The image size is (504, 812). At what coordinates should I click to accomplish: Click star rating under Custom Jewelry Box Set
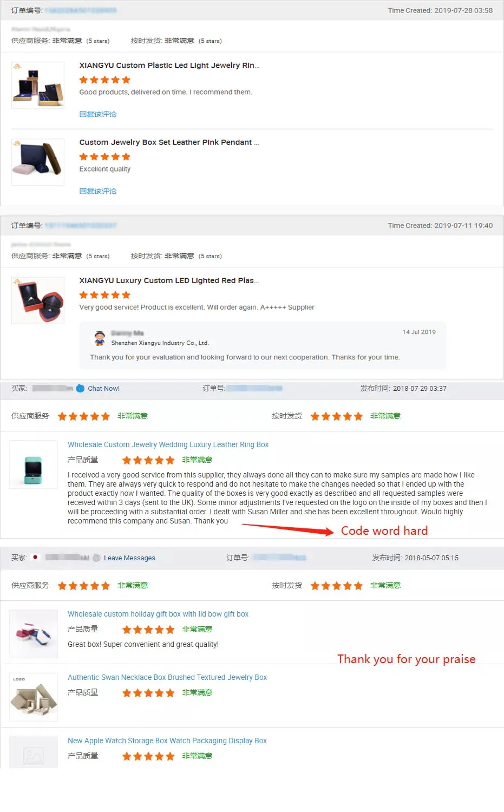tap(105, 157)
